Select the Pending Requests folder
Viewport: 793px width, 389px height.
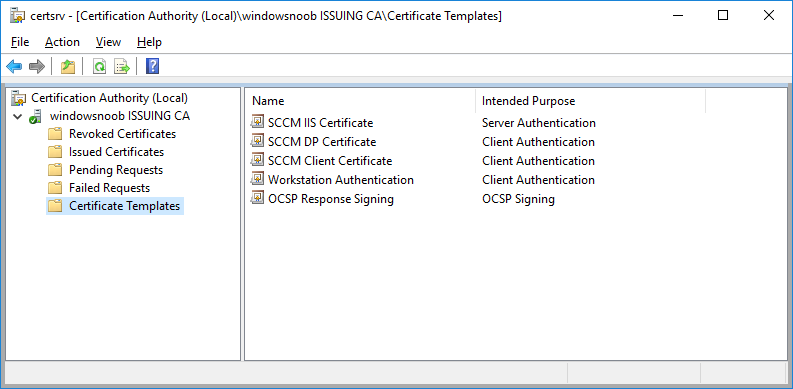click(105, 170)
